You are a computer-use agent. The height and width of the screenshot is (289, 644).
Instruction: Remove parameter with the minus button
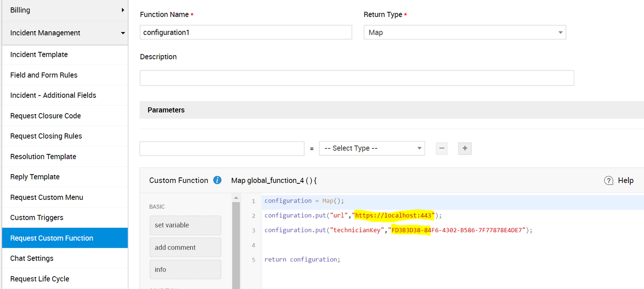point(442,148)
